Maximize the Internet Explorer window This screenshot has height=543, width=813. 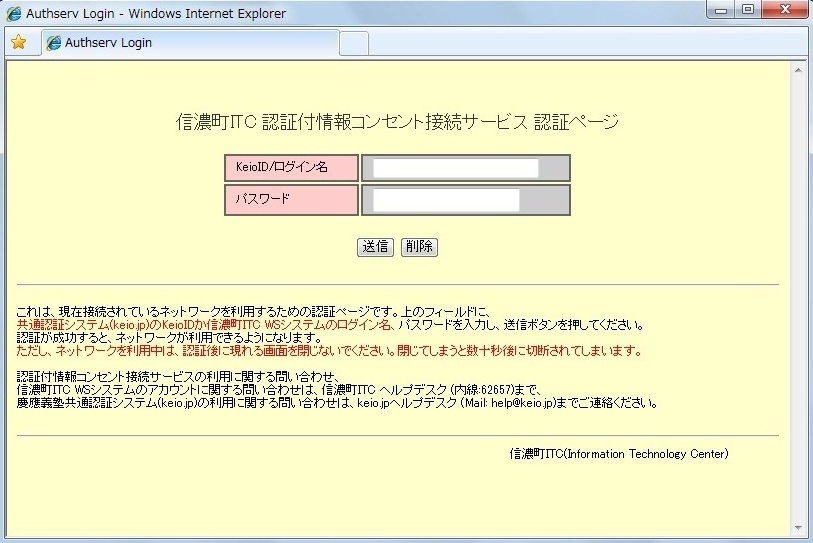pos(748,9)
